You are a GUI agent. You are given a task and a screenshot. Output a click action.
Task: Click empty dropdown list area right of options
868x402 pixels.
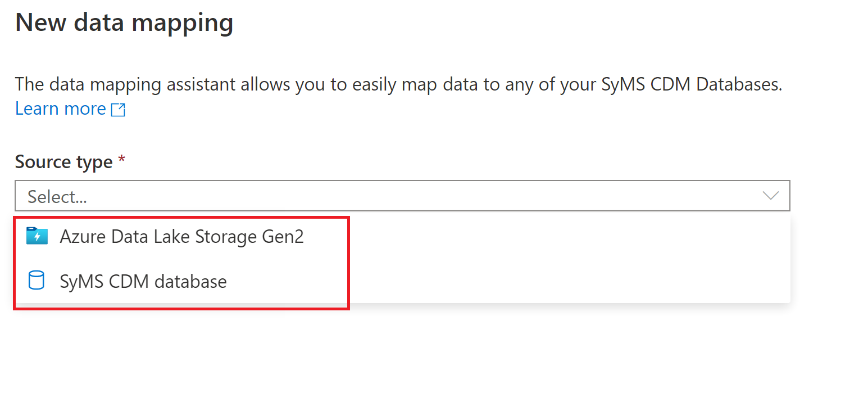[x=562, y=259]
